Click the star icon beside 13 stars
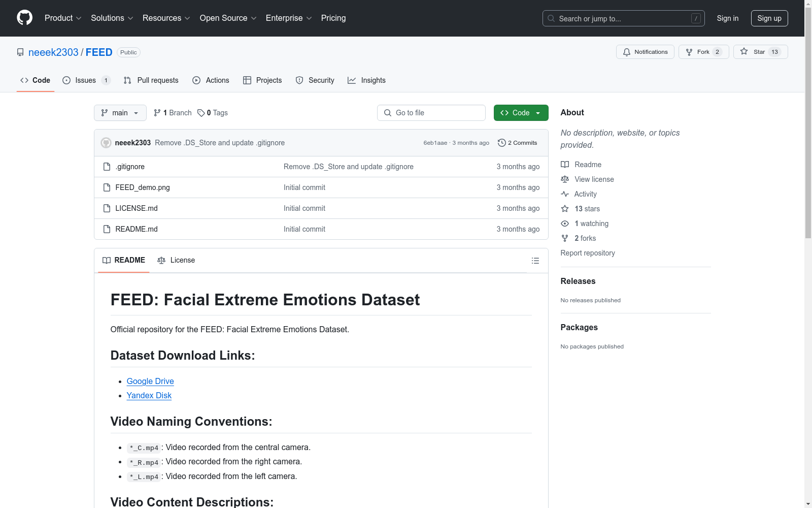The width and height of the screenshot is (812, 508). pyautogui.click(x=565, y=209)
